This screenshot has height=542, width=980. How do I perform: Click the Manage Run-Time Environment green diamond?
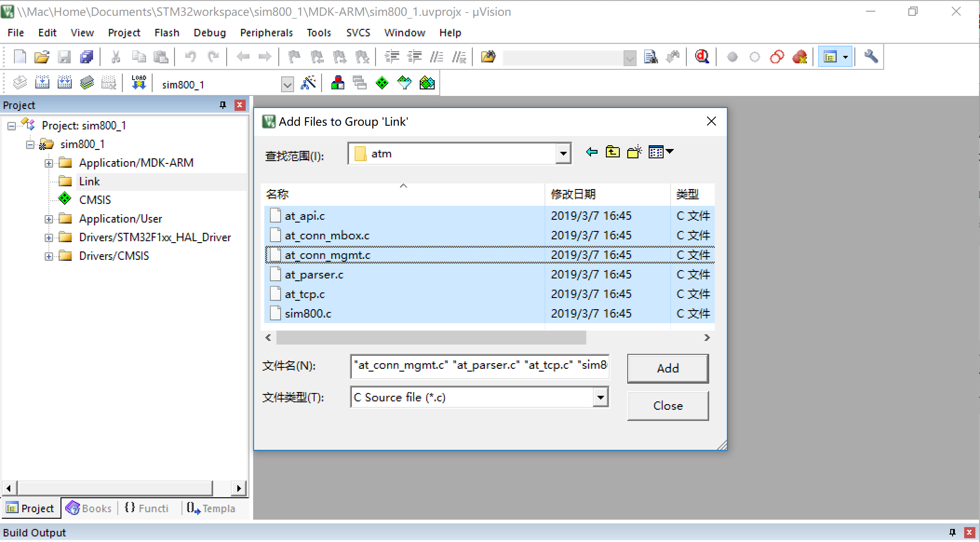(382, 83)
